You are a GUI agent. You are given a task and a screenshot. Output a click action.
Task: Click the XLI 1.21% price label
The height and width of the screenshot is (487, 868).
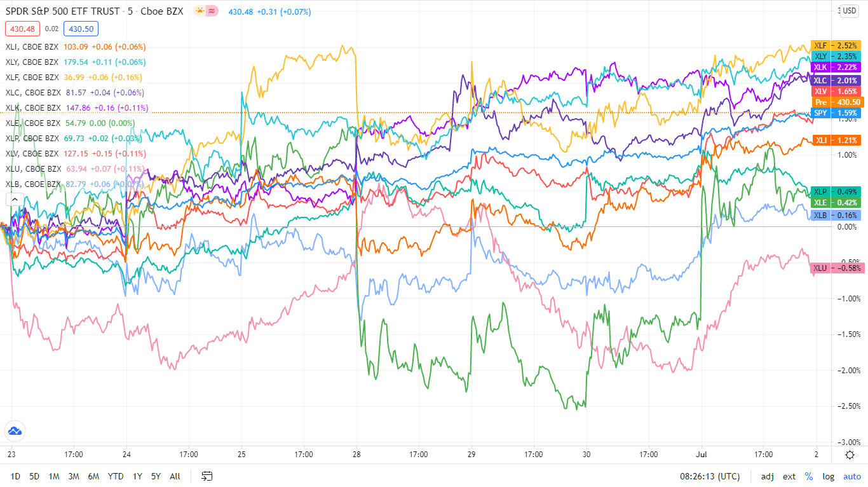click(x=836, y=140)
